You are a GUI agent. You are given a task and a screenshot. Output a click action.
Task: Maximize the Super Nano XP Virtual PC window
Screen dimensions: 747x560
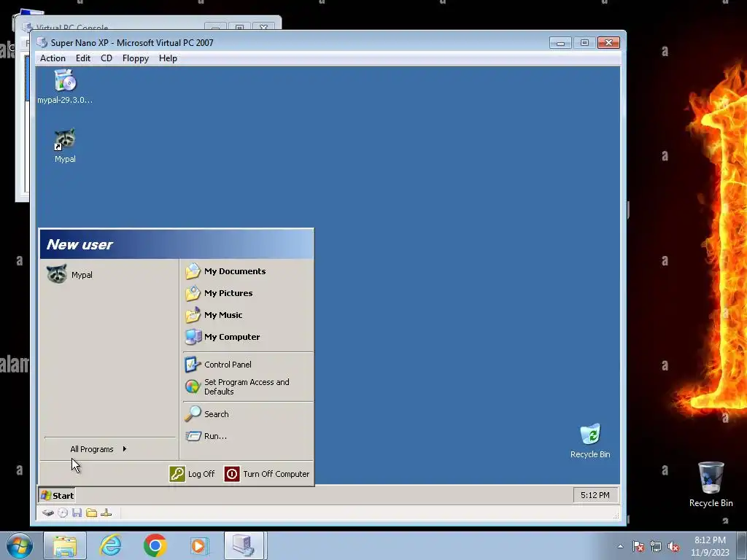point(584,43)
